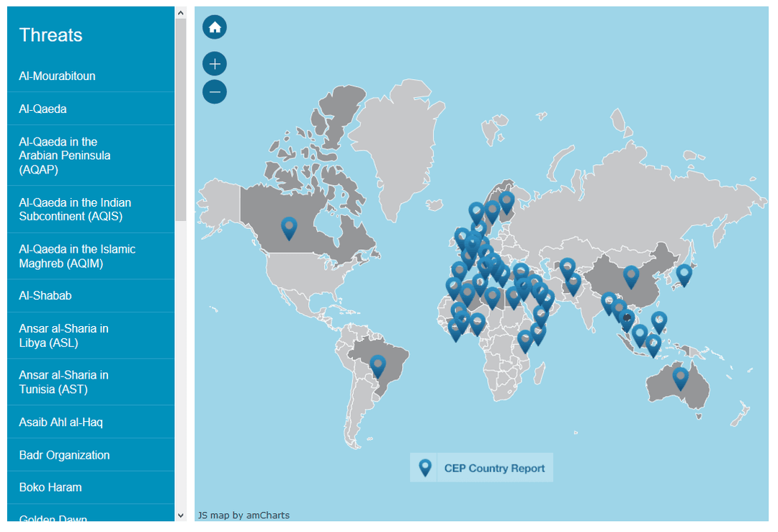Toggle CEP Country Report legend item
The height and width of the screenshot is (532, 778).
(481, 468)
